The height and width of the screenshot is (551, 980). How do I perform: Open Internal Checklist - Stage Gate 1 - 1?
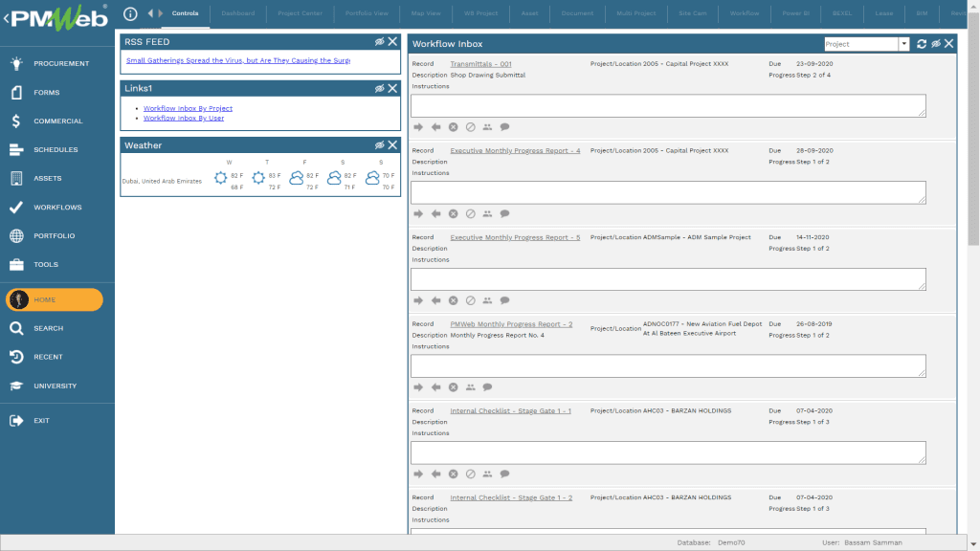coord(511,411)
